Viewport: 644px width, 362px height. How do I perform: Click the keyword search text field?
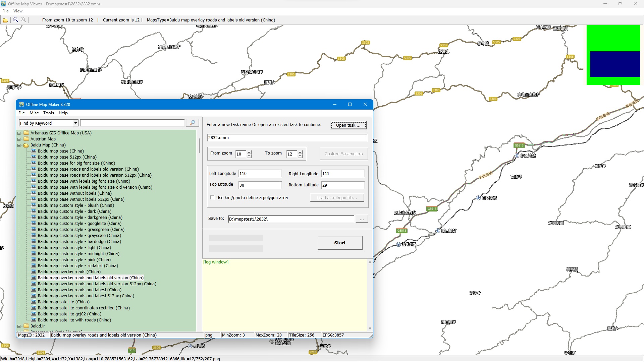point(132,123)
